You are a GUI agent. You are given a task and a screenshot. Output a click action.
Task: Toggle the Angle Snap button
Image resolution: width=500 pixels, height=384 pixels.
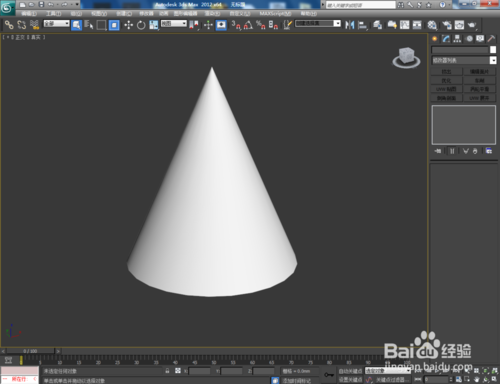tap(248, 25)
